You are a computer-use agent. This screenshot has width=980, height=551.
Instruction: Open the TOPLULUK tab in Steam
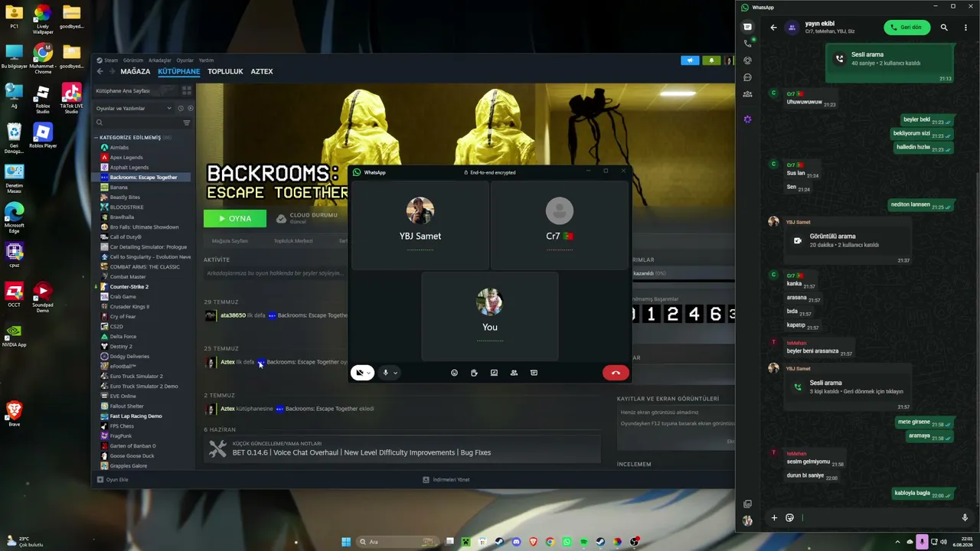pyautogui.click(x=225, y=71)
